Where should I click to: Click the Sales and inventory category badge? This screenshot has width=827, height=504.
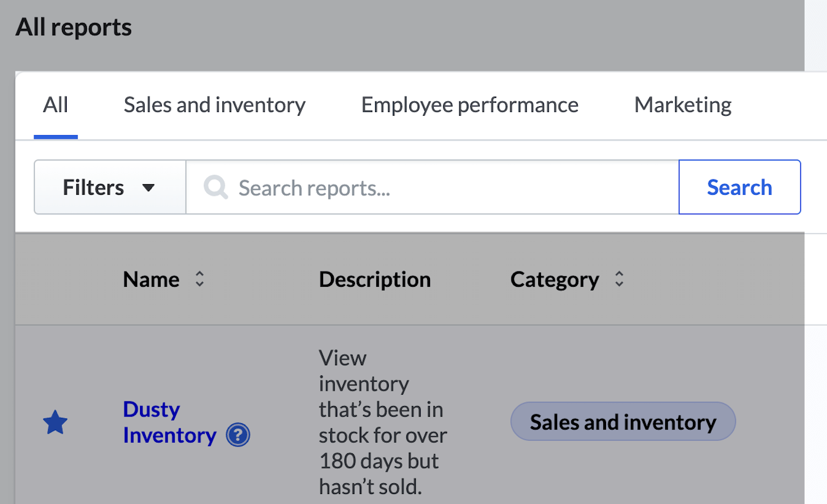[x=623, y=422]
